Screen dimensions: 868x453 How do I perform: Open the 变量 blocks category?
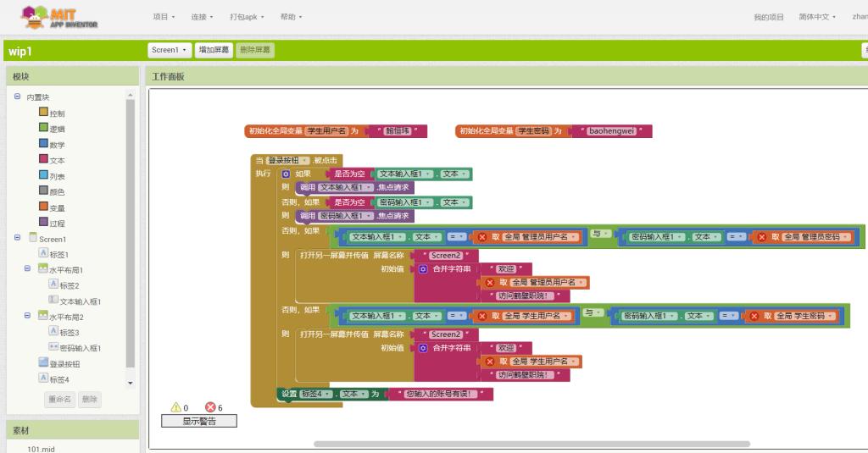coord(57,207)
